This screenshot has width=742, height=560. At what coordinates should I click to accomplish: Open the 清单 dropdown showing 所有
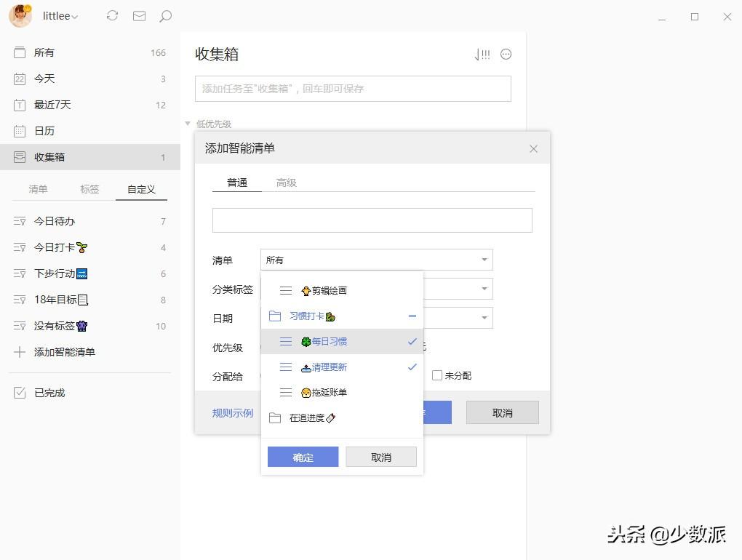[x=376, y=260]
